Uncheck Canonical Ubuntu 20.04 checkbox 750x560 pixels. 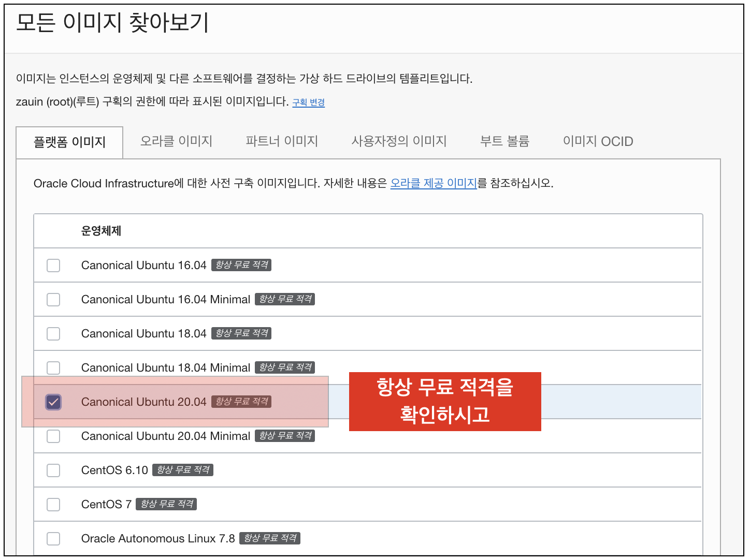coord(53,402)
